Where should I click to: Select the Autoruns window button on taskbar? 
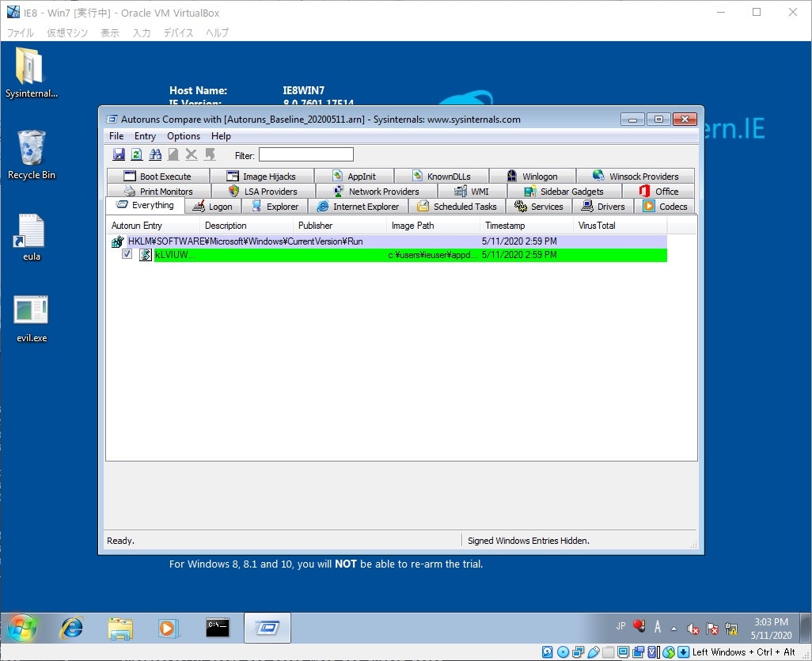267,626
